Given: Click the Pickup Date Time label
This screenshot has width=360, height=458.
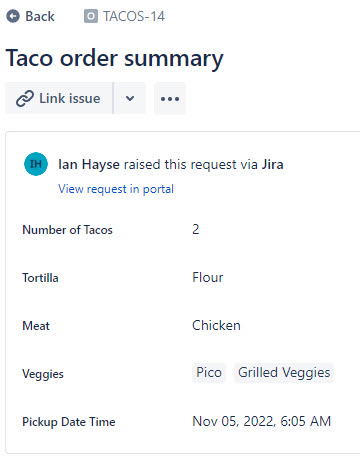Looking at the screenshot, I should (69, 422).
